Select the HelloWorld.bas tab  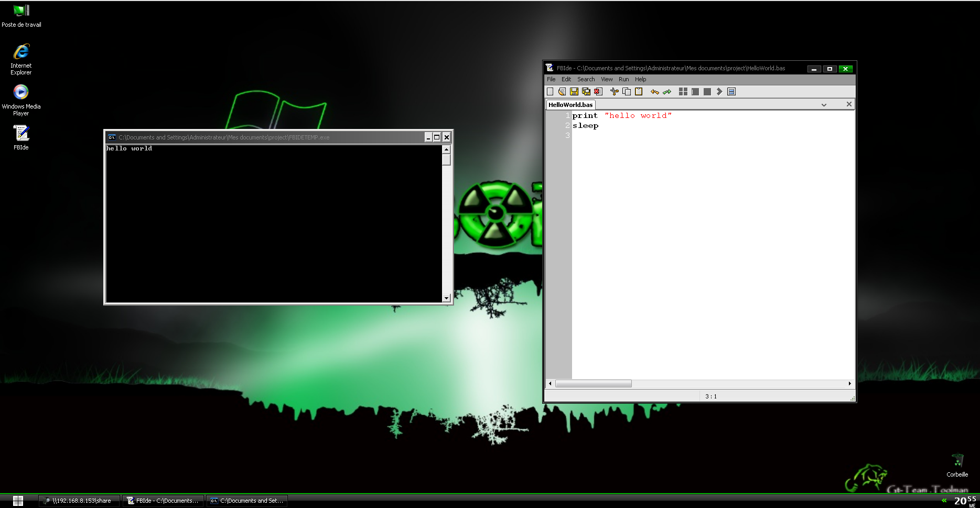pyautogui.click(x=570, y=105)
